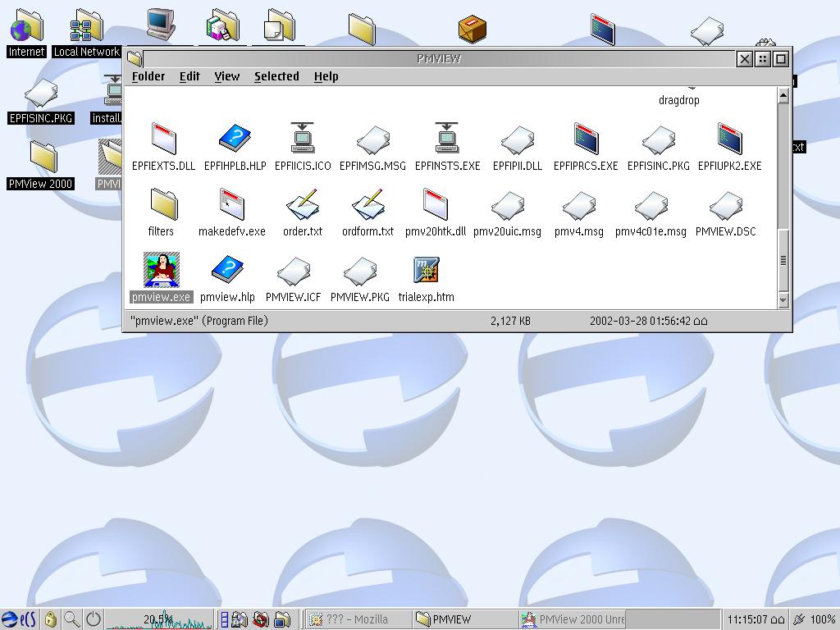Click the Local Network desktop icon
The image size is (840, 630).
pos(86,25)
